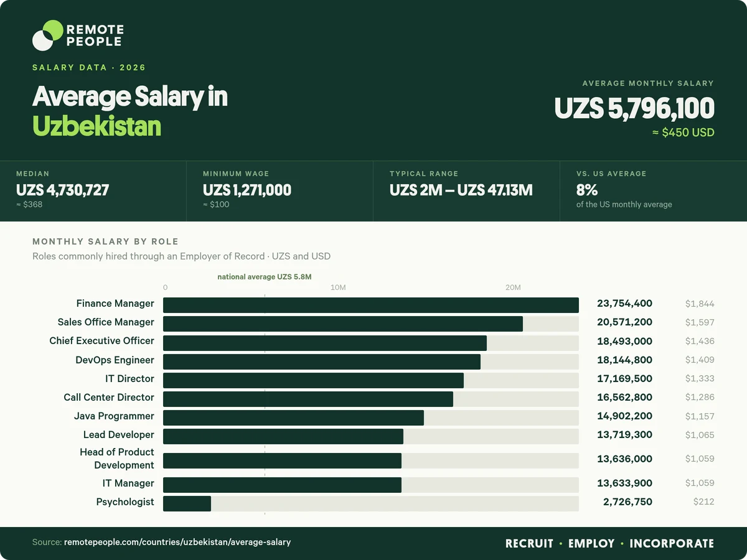This screenshot has height=560, width=747.
Task: Click the '17,169,500' salary value
Action: (x=624, y=378)
